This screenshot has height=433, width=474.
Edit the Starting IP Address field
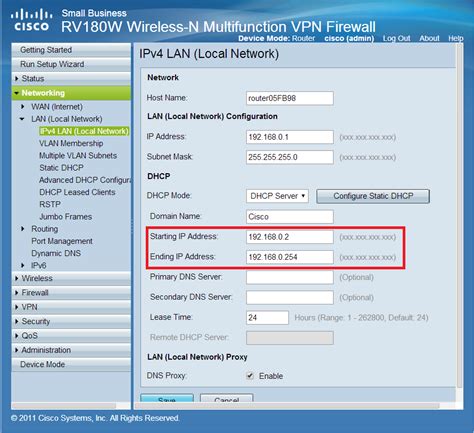pos(290,237)
